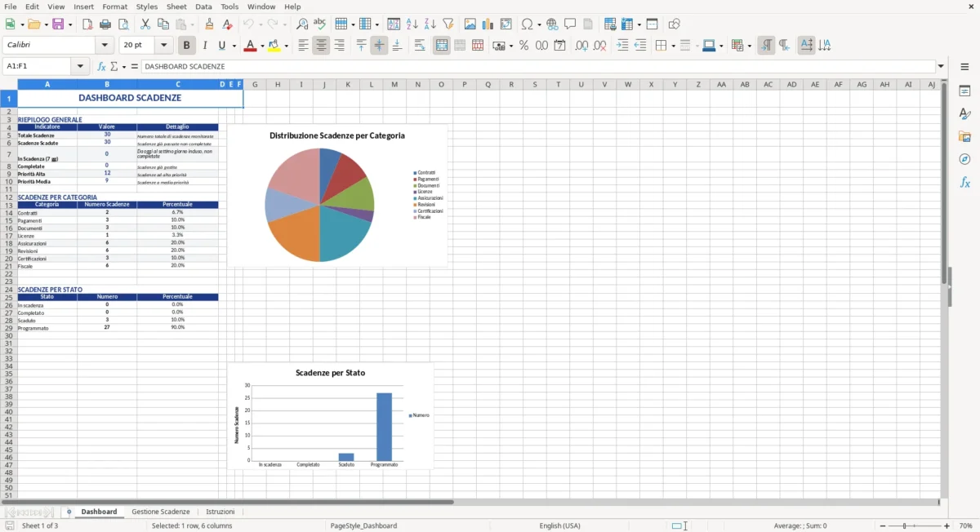
Task: Open the Styles menu
Action: [147, 7]
